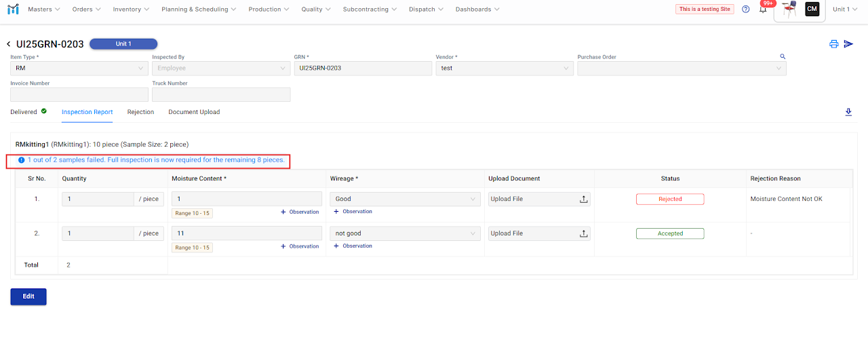This screenshot has width=868, height=340.
Task: Switch to the Document Upload tab
Action: pyautogui.click(x=194, y=112)
